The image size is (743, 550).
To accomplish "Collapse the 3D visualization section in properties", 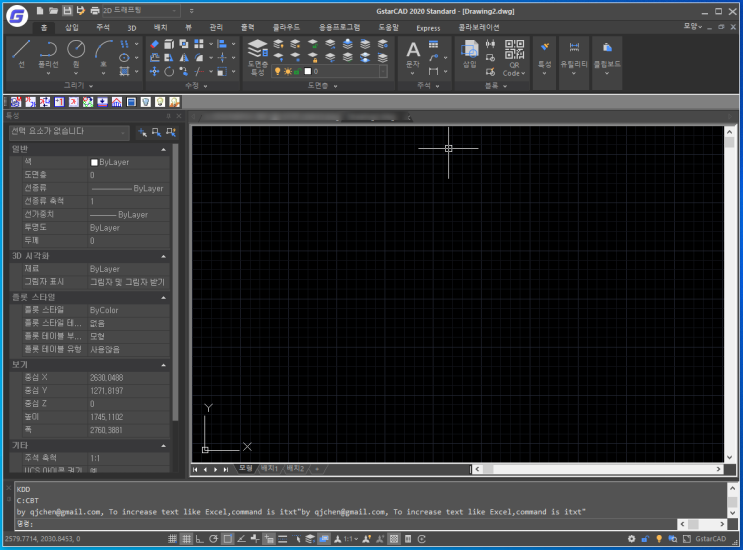I will click(x=163, y=256).
